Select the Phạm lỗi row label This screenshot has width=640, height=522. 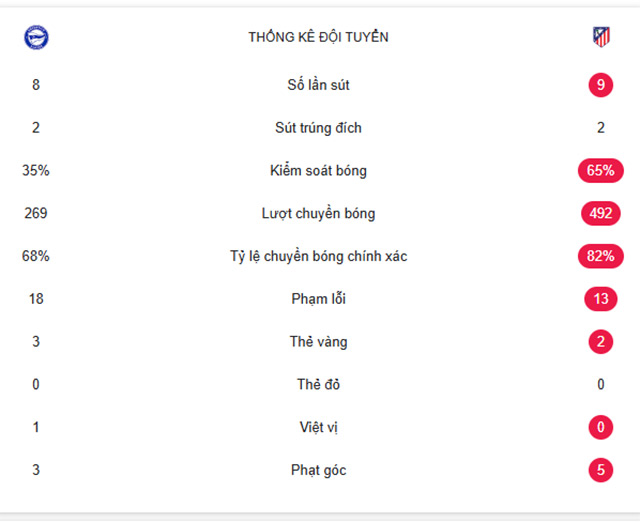click(318, 299)
